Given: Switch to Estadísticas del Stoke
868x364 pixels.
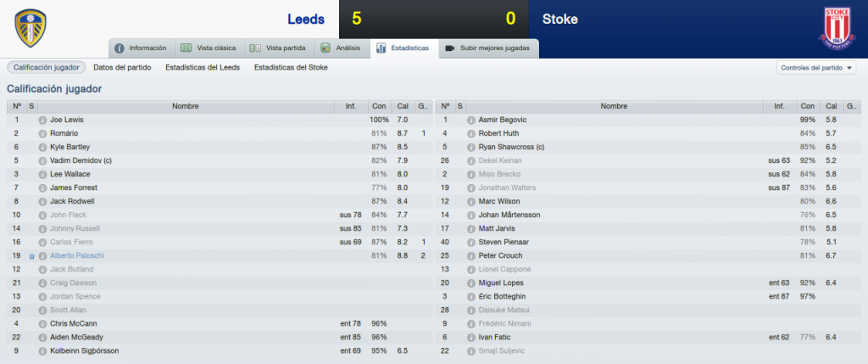Looking at the screenshot, I should coord(291,68).
